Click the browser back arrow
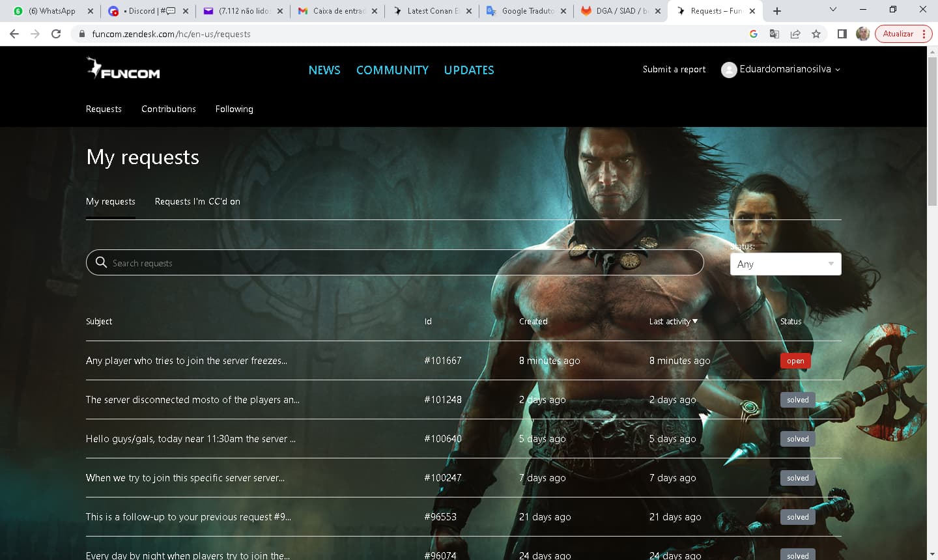938x560 pixels. (14, 33)
